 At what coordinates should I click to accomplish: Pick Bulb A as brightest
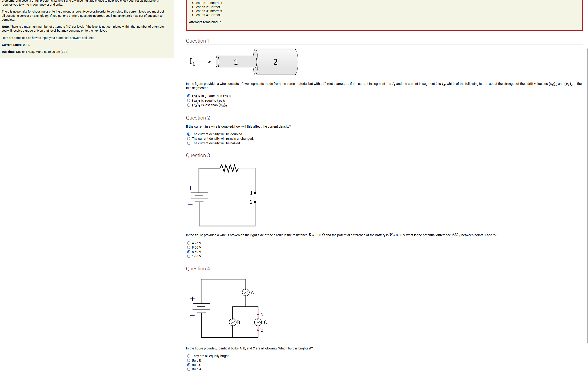tap(188, 369)
